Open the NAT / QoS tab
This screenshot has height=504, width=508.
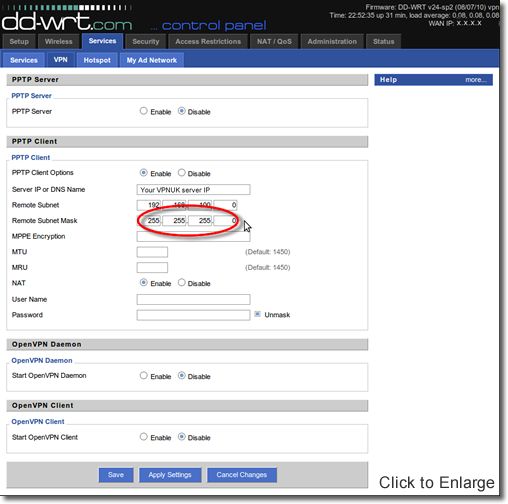pyautogui.click(x=274, y=42)
